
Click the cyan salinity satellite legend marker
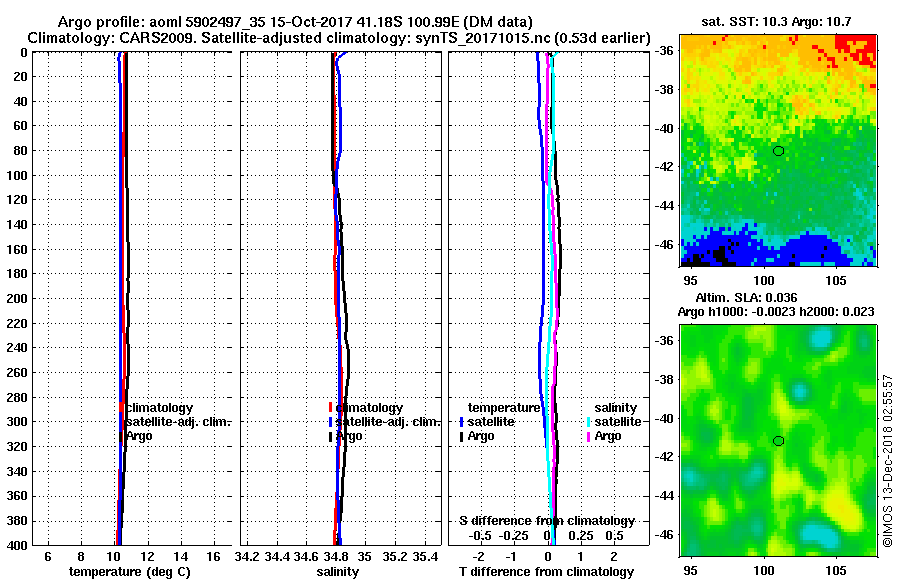tap(589, 422)
